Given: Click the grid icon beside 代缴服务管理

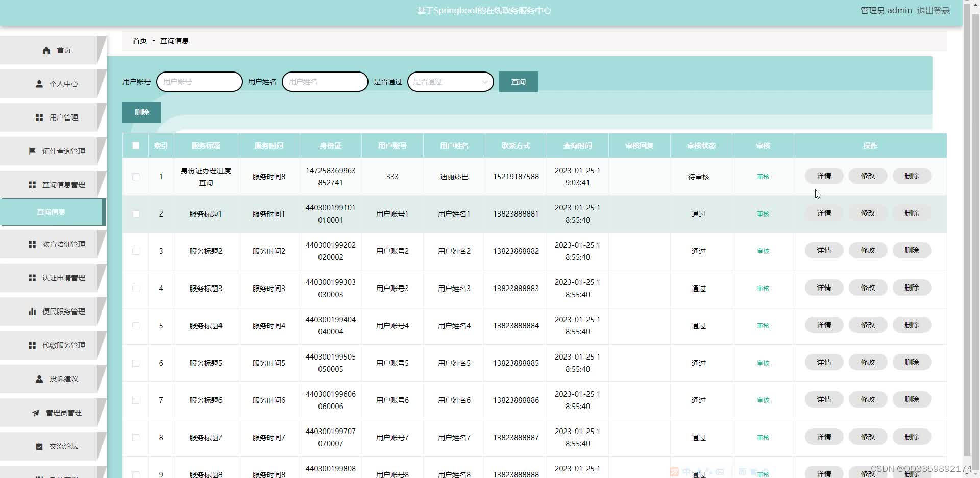Looking at the screenshot, I should click(32, 345).
